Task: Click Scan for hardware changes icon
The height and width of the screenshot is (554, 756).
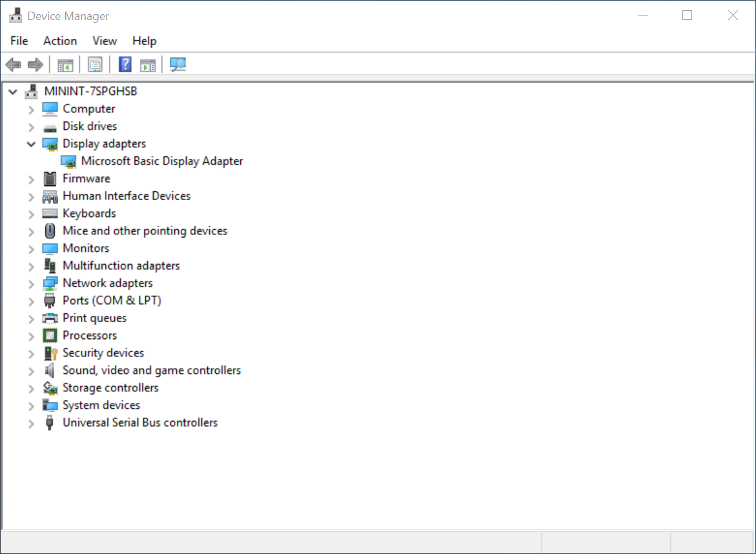Action: [x=178, y=64]
